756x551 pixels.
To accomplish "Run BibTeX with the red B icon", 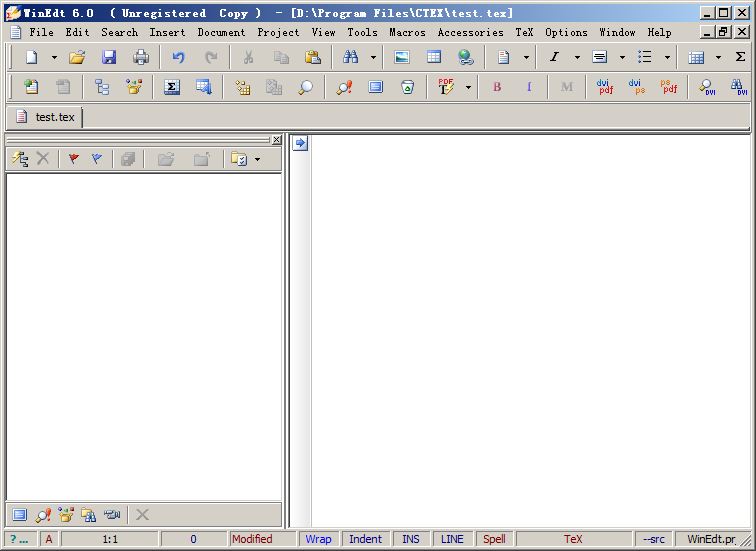I will pyautogui.click(x=497, y=87).
